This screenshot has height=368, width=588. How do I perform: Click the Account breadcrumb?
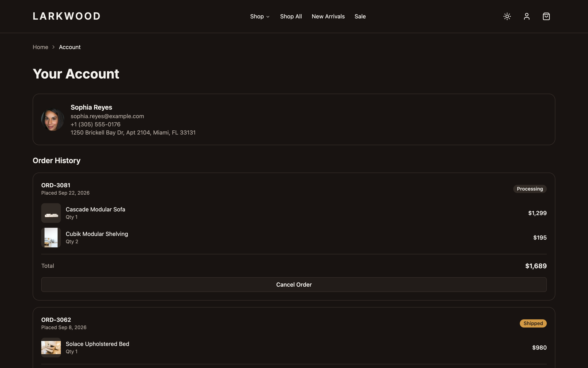pyautogui.click(x=70, y=47)
